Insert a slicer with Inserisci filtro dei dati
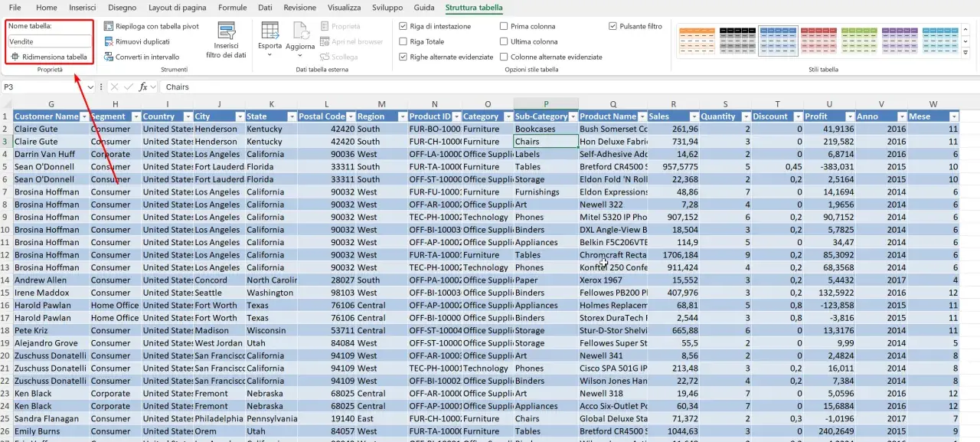This screenshot has height=442, width=980. [x=226, y=40]
